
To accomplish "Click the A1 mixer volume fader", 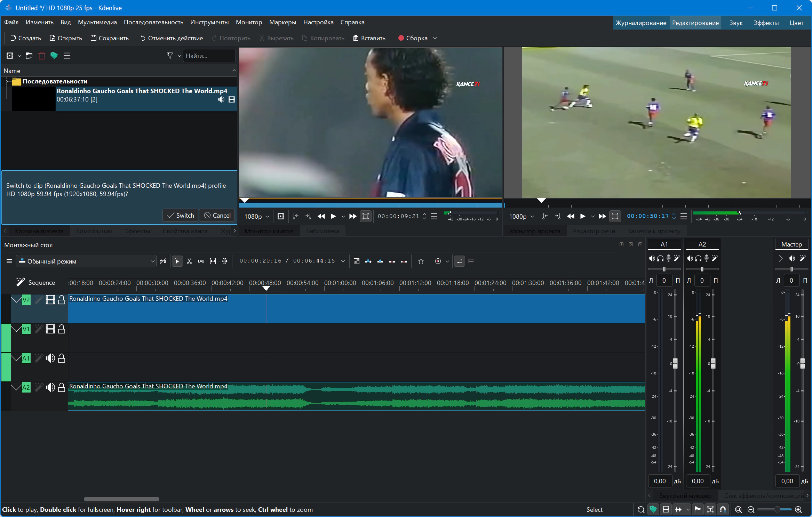I will [x=675, y=363].
